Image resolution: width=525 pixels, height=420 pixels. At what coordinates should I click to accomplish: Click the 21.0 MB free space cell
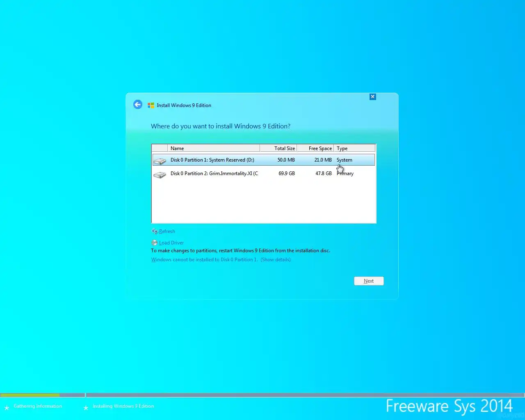tap(323, 160)
